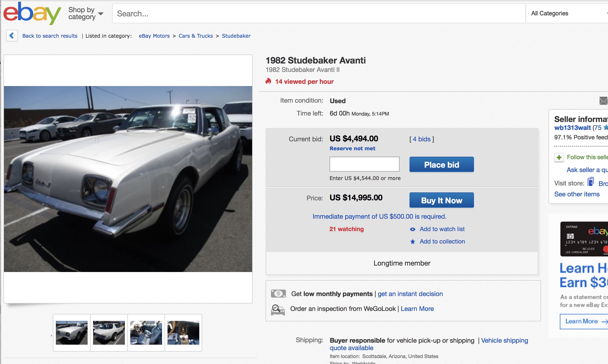The image size is (608, 364).
Task: Click the eBay logo
Action: pyautogui.click(x=32, y=13)
